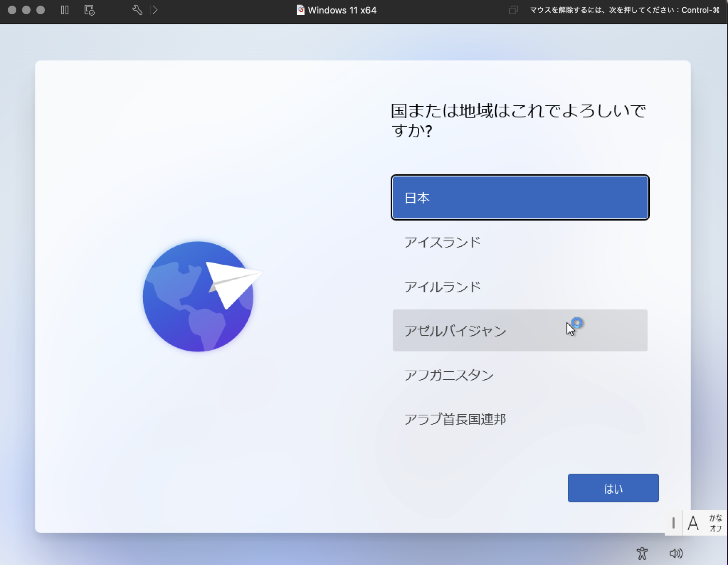This screenshot has width=728, height=565.
Task: Confirm Japan by clicking はい
Action: pos(613,488)
